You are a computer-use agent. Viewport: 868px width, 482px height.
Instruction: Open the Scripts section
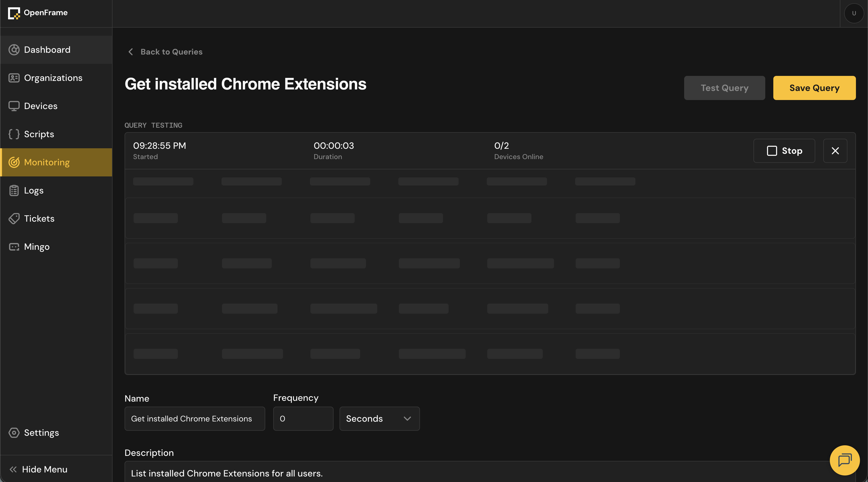(x=56, y=134)
